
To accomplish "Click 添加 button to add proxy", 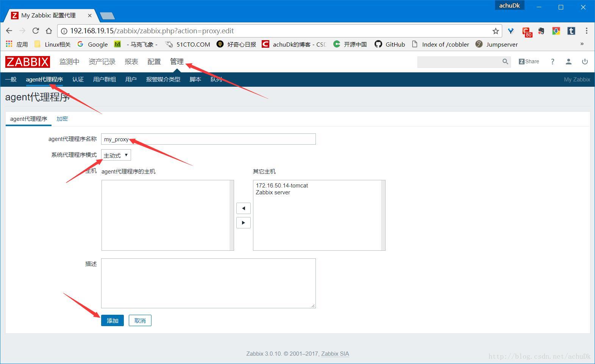I will pos(112,320).
